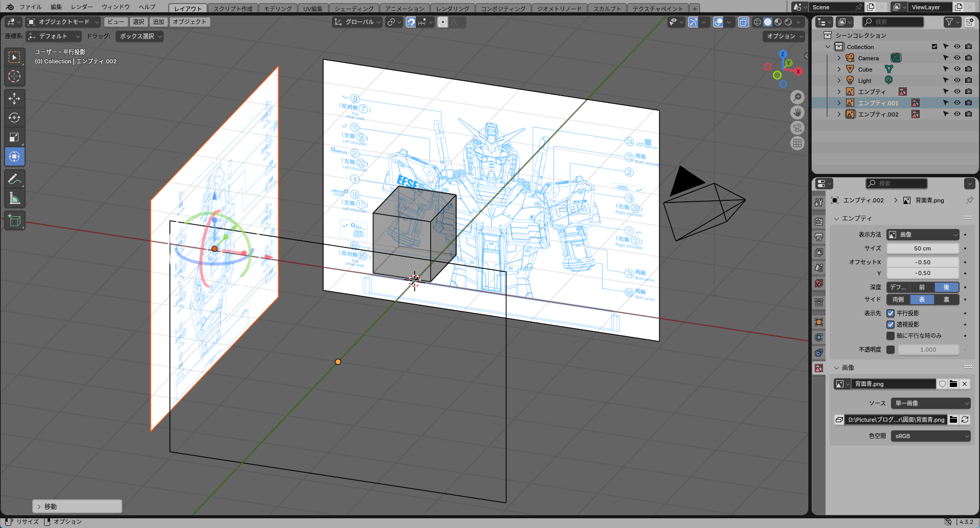The height and width of the screenshot is (528, 980).
Task: Select the Measure tool
Action: pos(14,198)
